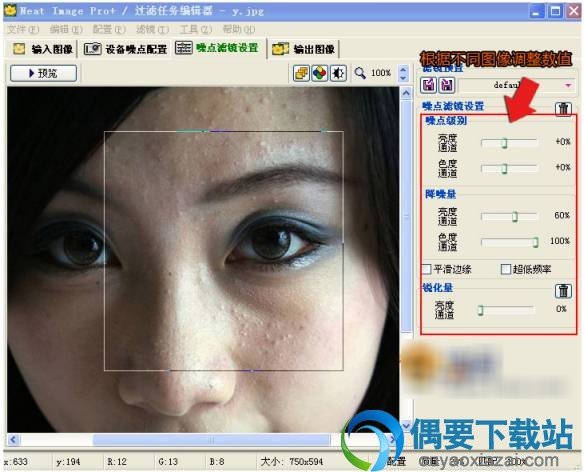
Task: Click the 噪点滤镜设置 tab sliders icon
Action: (184, 48)
